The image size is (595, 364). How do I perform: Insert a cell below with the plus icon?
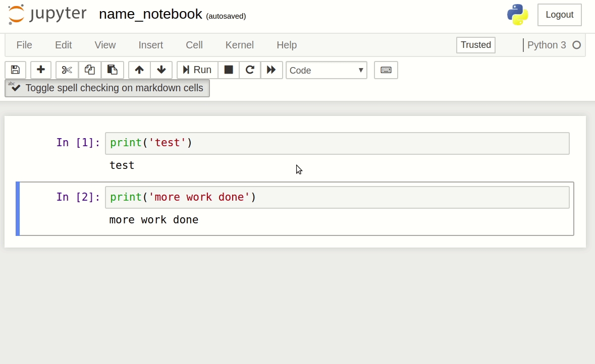pos(41,70)
